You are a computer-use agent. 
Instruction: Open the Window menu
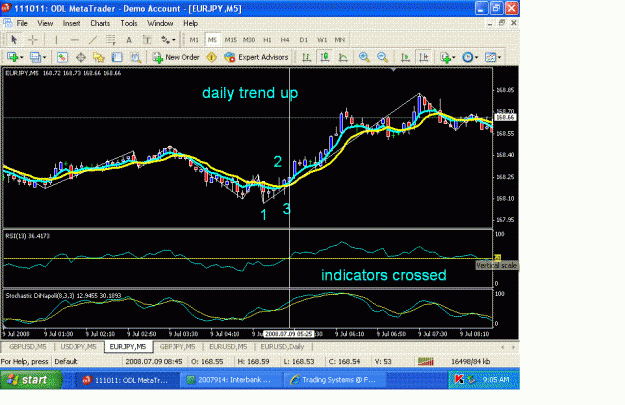point(160,23)
